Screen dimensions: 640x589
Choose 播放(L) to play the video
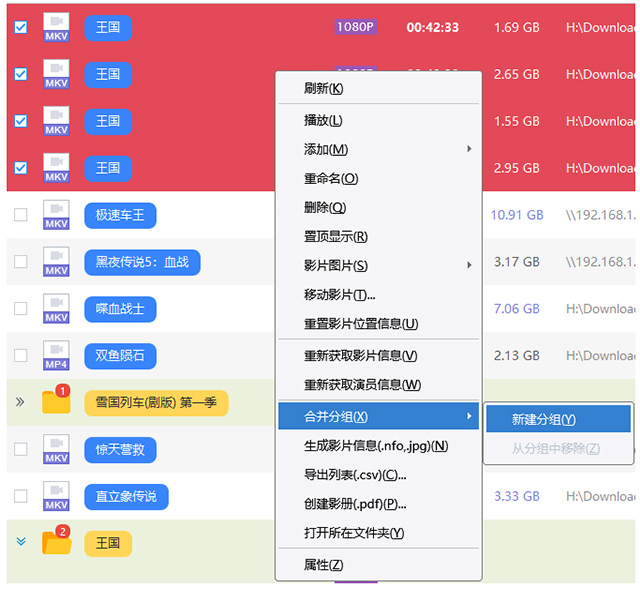(x=378, y=120)
